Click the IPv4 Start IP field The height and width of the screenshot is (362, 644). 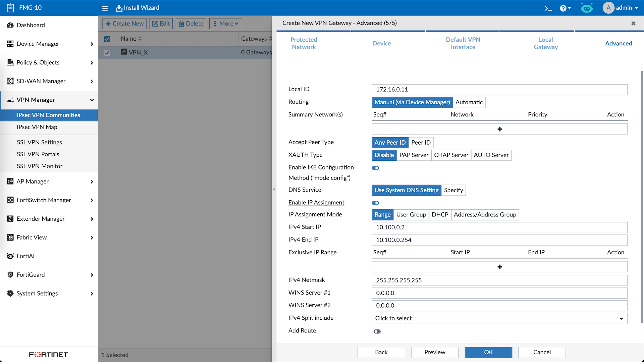point(499,227)
